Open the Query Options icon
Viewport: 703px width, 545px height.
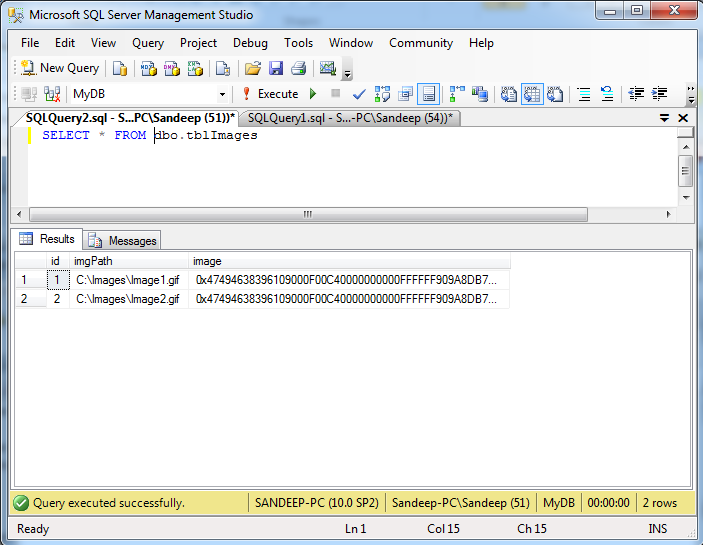(x=405, y=94)
